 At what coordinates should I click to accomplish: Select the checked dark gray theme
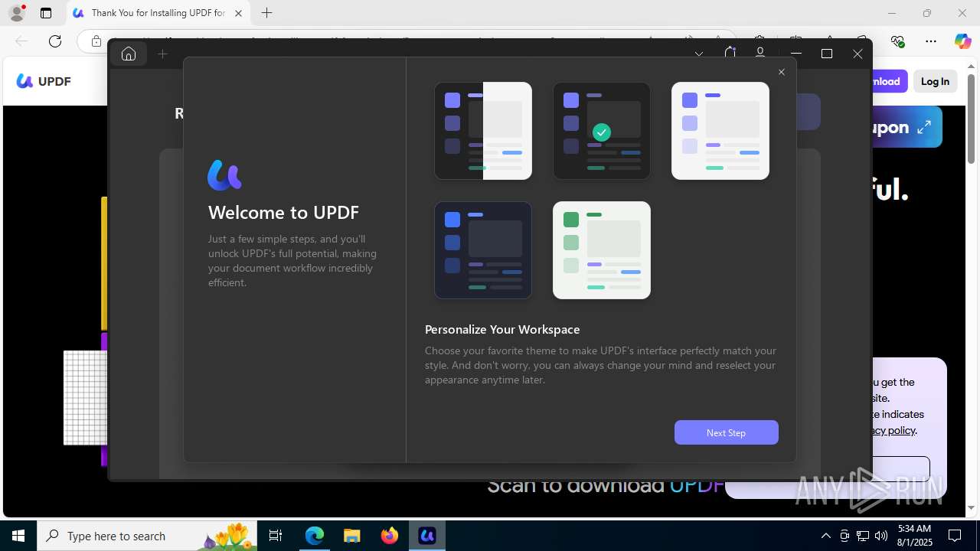coord(602,131)
